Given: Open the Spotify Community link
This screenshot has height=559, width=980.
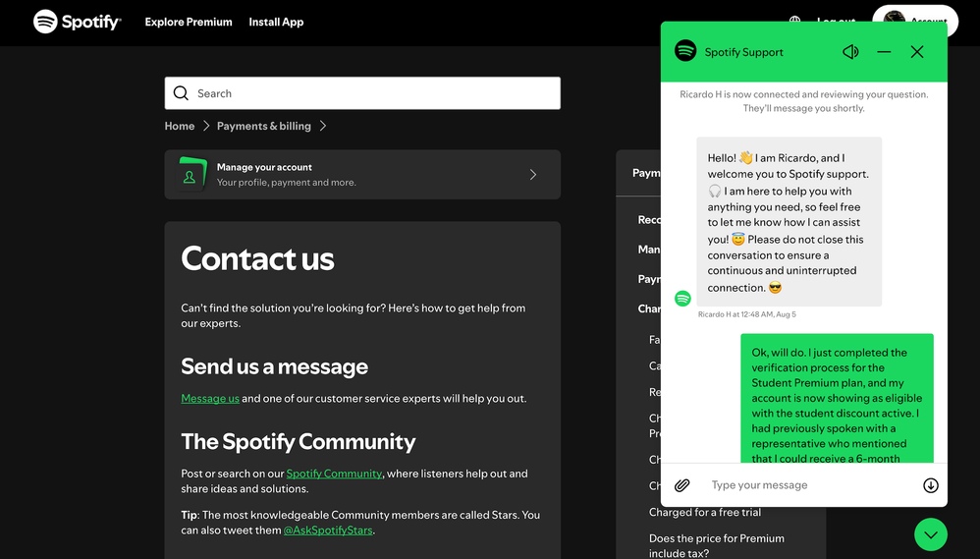Looking at the screenshot, I should point(334,474).
